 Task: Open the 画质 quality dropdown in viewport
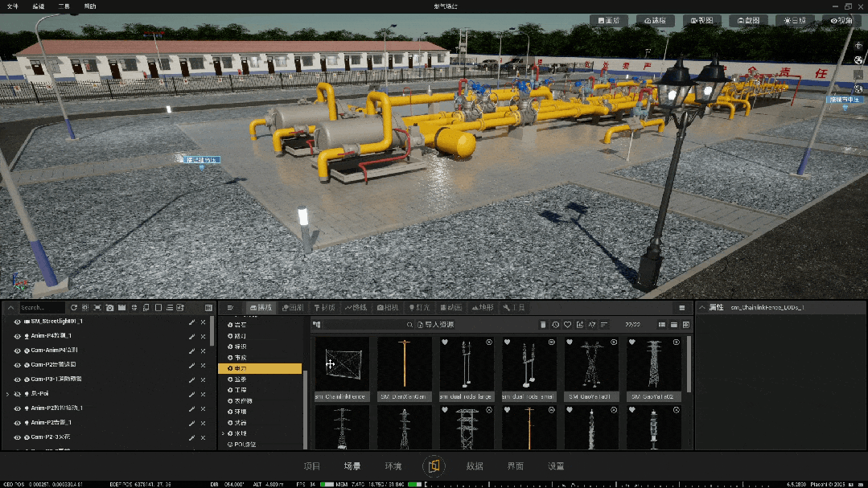pos(608,20)
